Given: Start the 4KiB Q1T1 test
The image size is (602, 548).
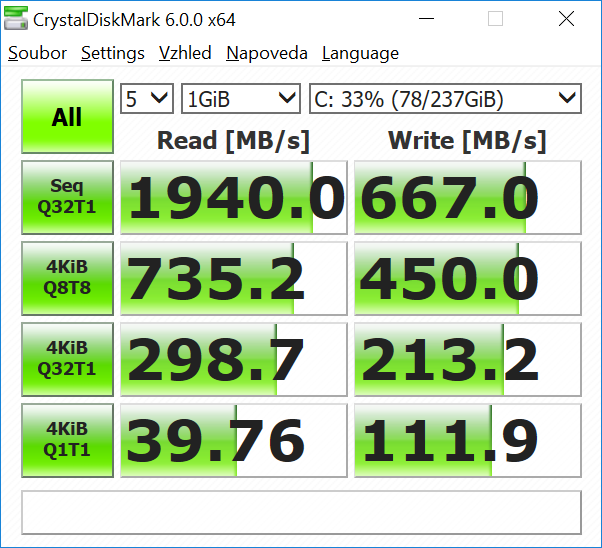Looking at the screenshot, I should click(67, 438).
